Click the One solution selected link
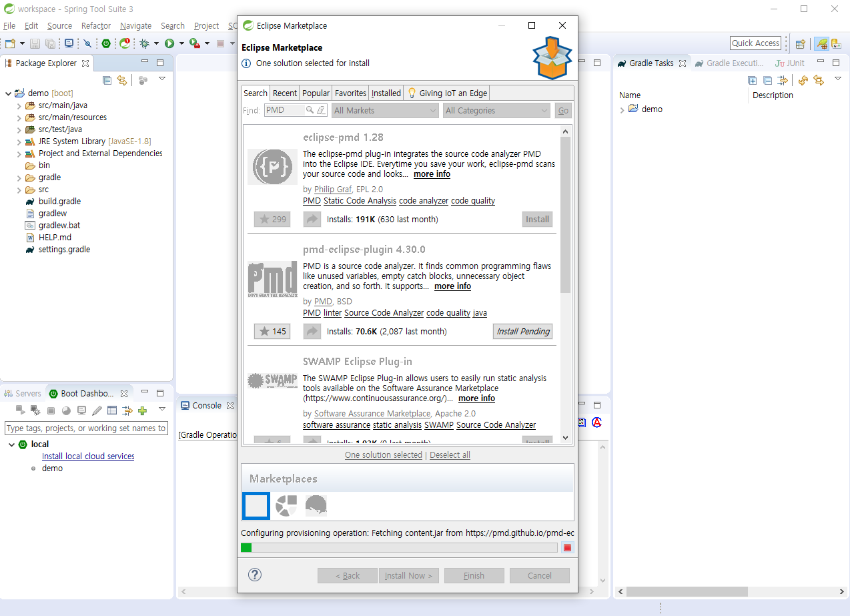Screen dimensions: 850x616 pyautogui.click(x=384, y=454)
